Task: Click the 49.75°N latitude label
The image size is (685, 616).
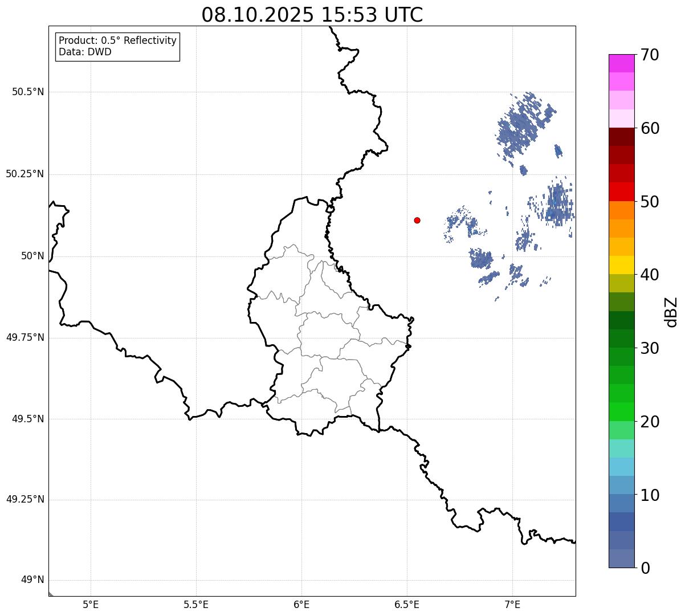Action: point(25,337)
